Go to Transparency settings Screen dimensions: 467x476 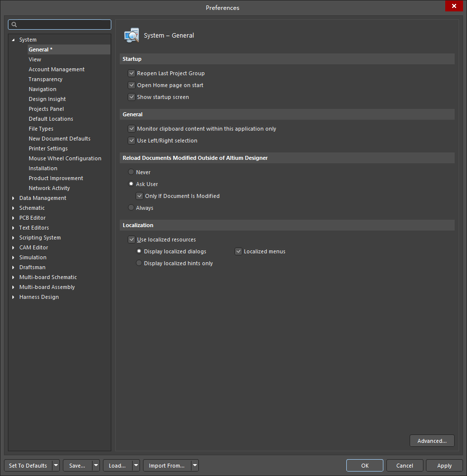46,79
